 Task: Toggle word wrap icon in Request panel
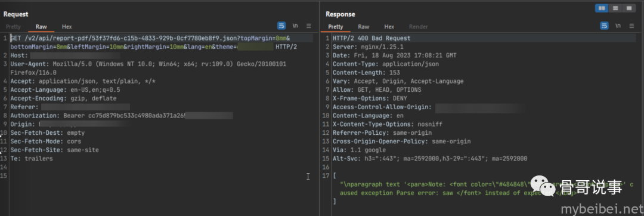pyautogui.click(x=281, y=26)
